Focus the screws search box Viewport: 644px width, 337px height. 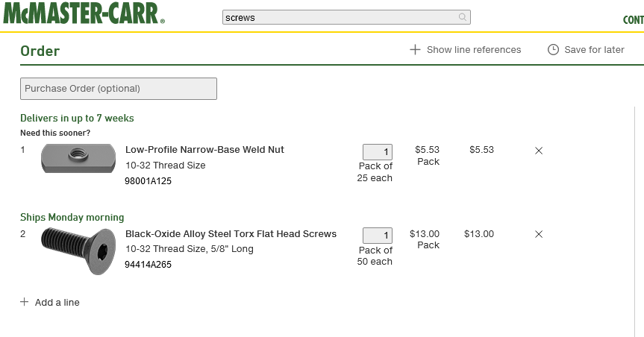(x=346, y=17)
